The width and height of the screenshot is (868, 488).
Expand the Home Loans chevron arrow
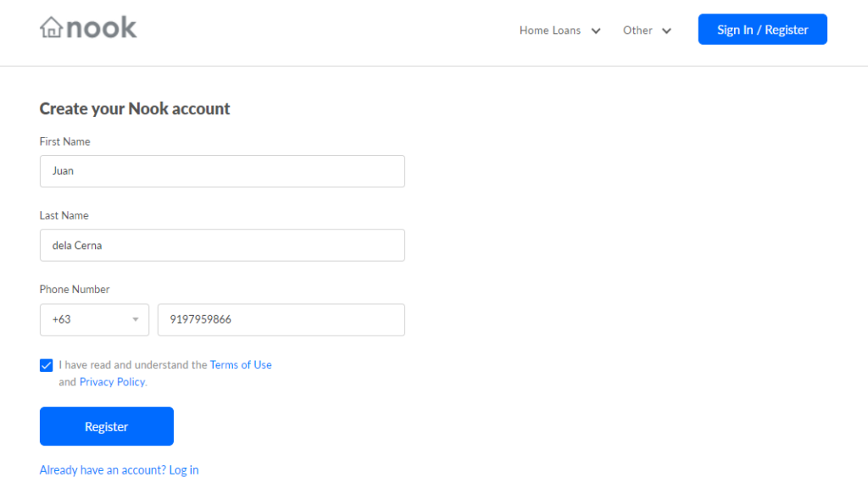596,31
